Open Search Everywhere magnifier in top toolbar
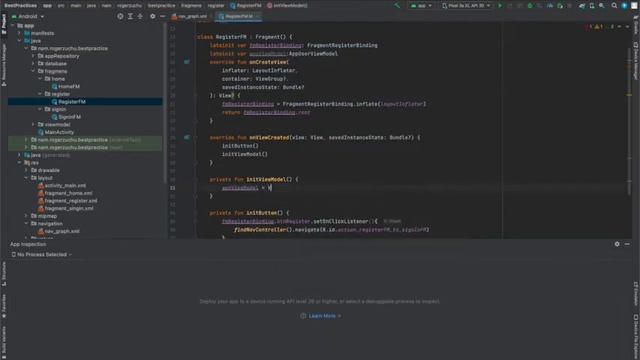 (x=614, y=6)
